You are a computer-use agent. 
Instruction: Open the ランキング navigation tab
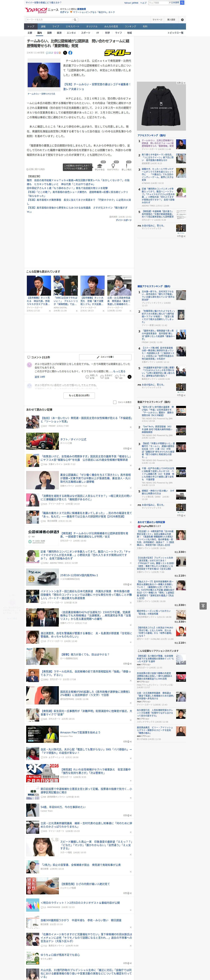point(130,27)
